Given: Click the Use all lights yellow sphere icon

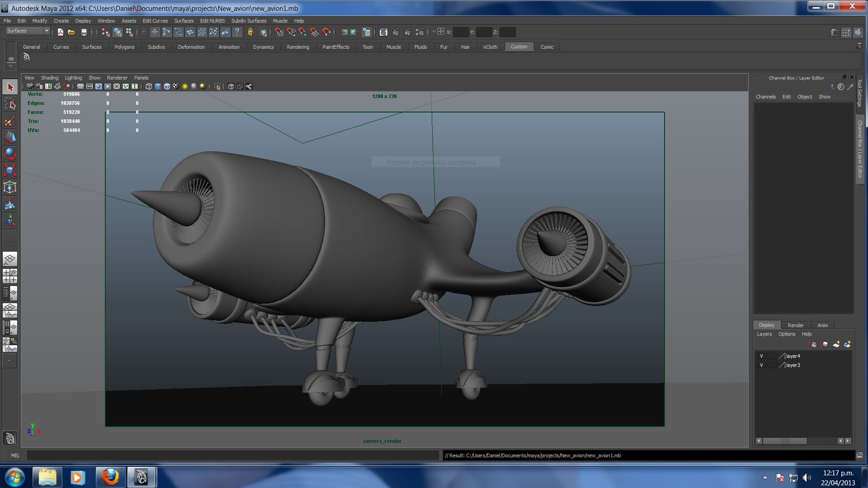Looking at the screenshot, I should (x=184, y=86).
